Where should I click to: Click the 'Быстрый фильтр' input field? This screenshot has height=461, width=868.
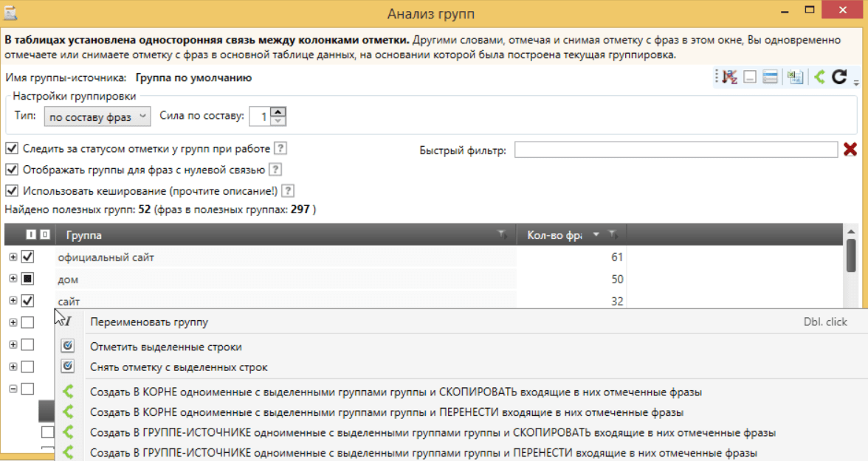[x=676, y=150]
